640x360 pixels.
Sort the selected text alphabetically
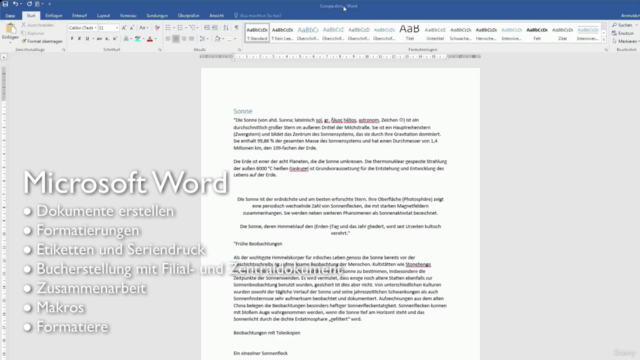pos(226,28)
